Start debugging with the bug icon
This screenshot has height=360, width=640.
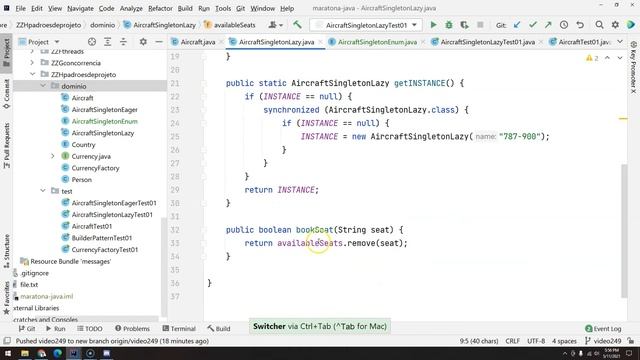click(449, 25)
